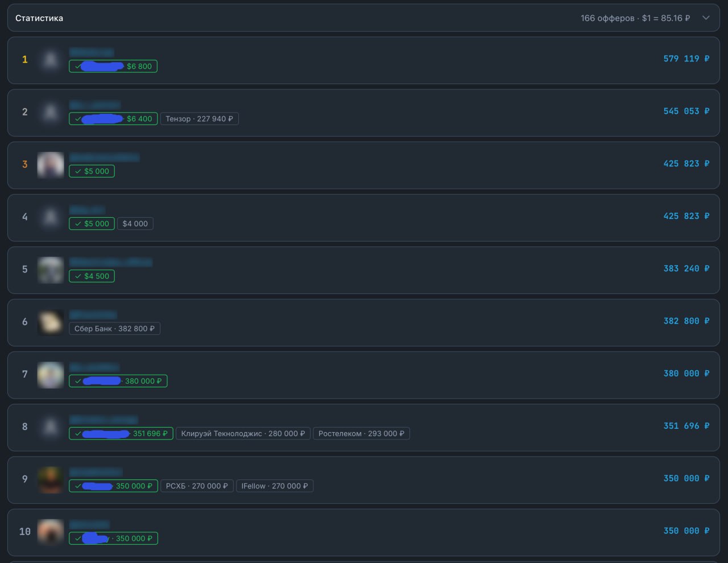Click the 579 119 ₽ total amount

pyautogui.click(x=686, y=59)
